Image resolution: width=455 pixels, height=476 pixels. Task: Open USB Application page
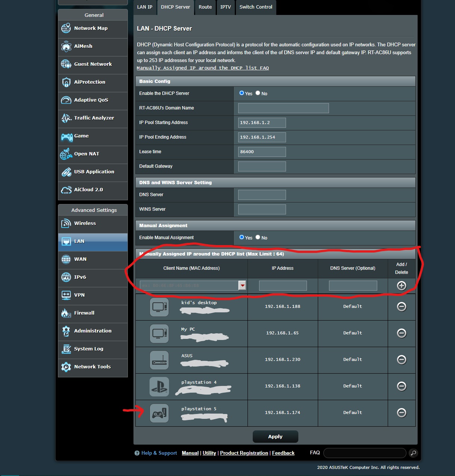[93, 172]
